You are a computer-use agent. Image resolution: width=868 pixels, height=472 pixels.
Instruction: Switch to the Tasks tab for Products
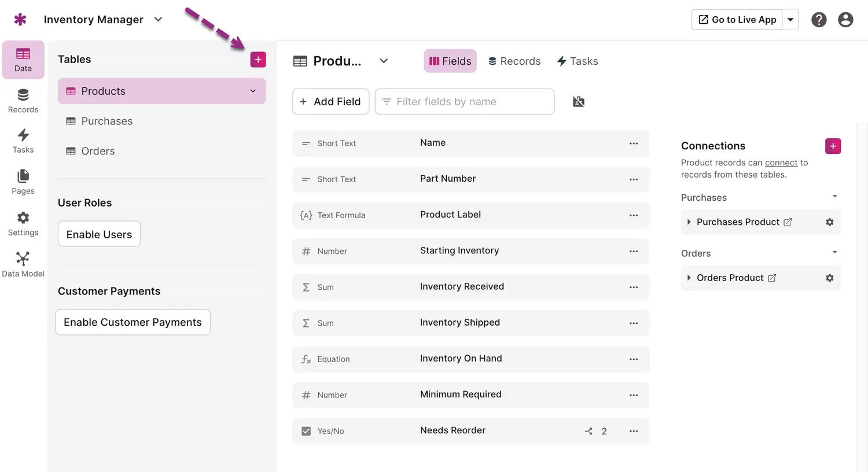pos(577,61)
